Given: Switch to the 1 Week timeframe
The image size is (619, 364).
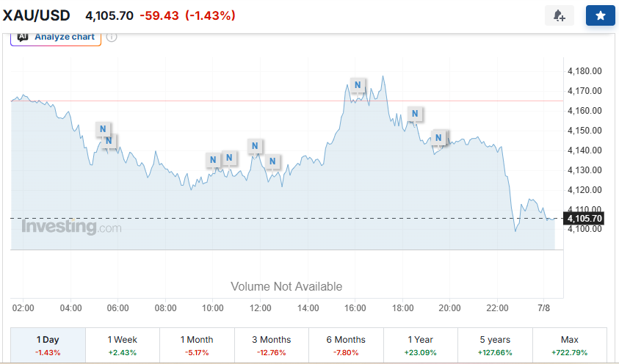Looking at the screenshot, I should (123, 345).
